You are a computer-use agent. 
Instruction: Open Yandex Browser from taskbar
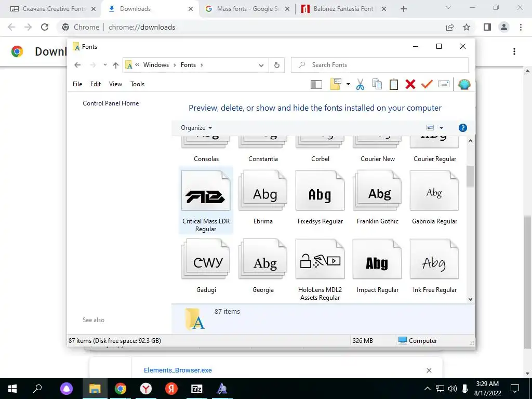146,389
